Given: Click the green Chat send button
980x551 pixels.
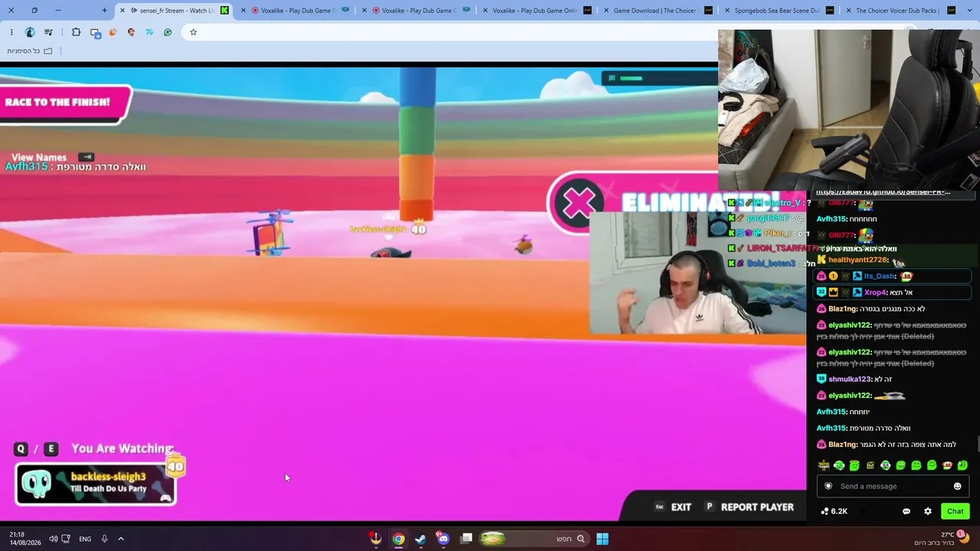Looking at the screenshot, I should (955, 511).
